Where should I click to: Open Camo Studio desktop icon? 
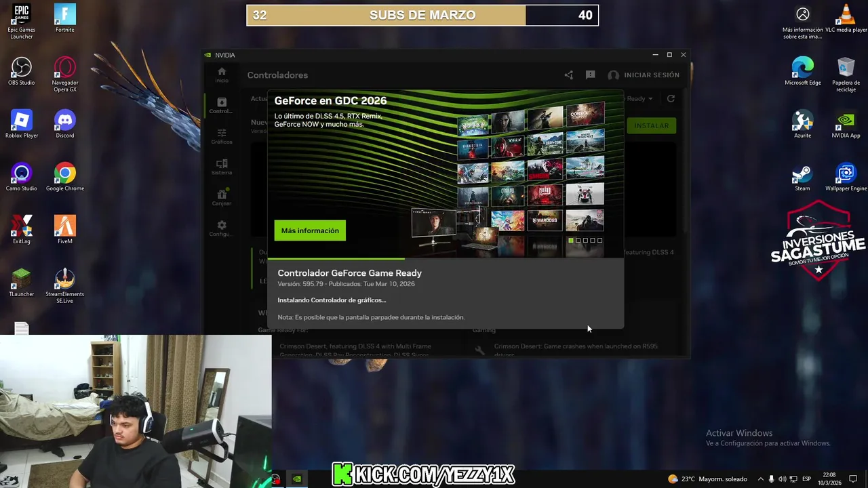coord(22,177)
